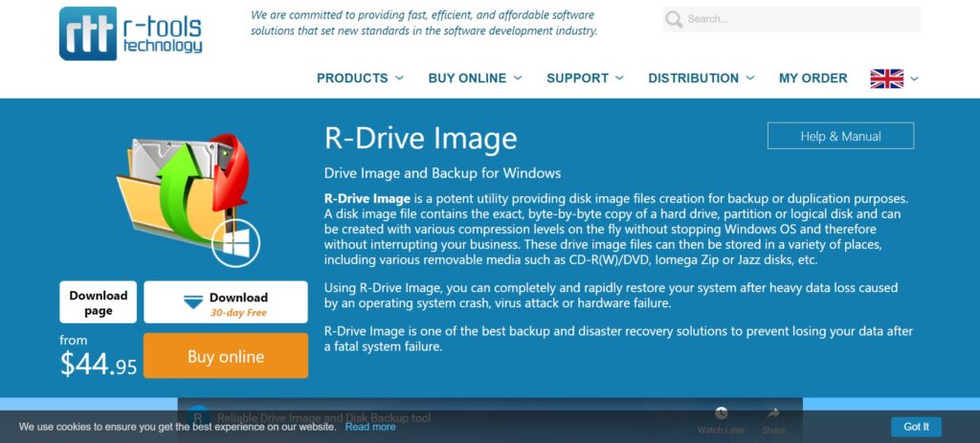Go to MY ORDER page
The width and height of the screenshot is (980, 443).
click(x=813, y=78)
